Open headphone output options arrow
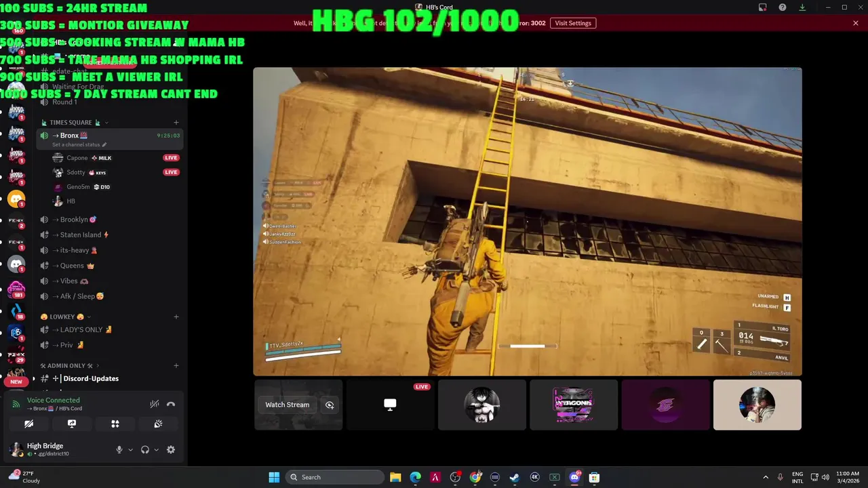 point(156,449)
